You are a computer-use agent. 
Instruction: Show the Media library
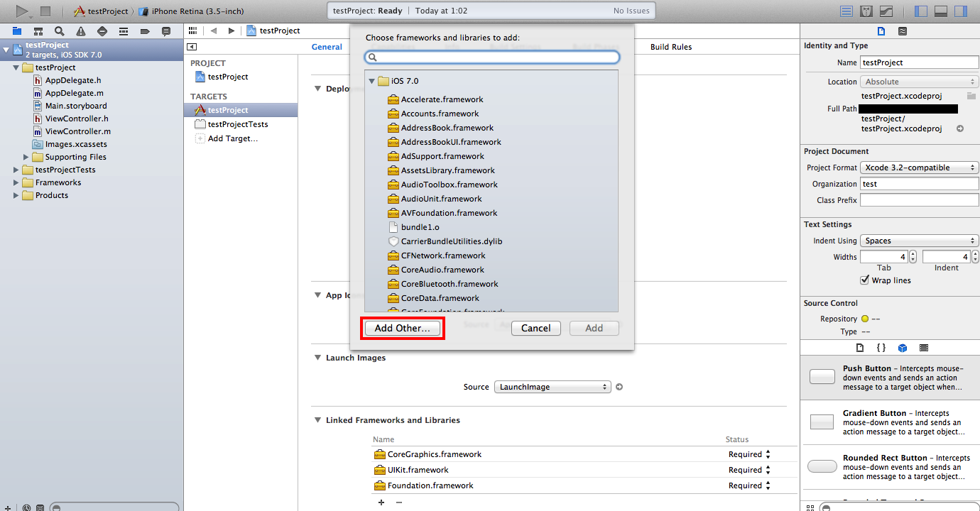pyautogui.click(x=923, y=348)
